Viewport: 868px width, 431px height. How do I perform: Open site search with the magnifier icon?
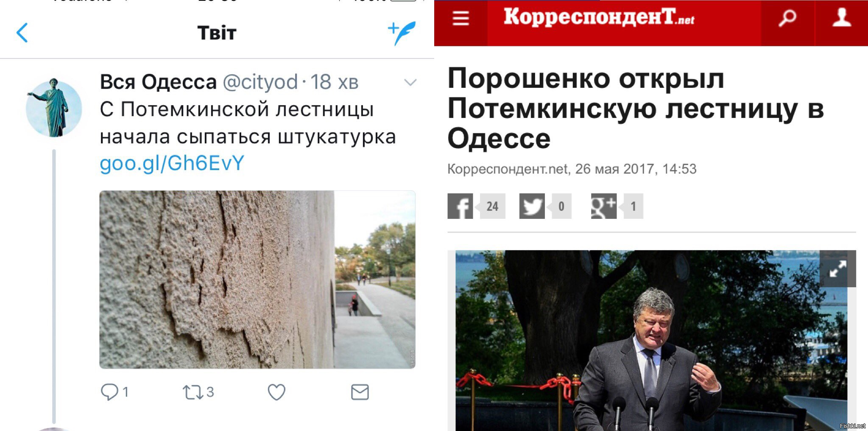tap(787, 18)
